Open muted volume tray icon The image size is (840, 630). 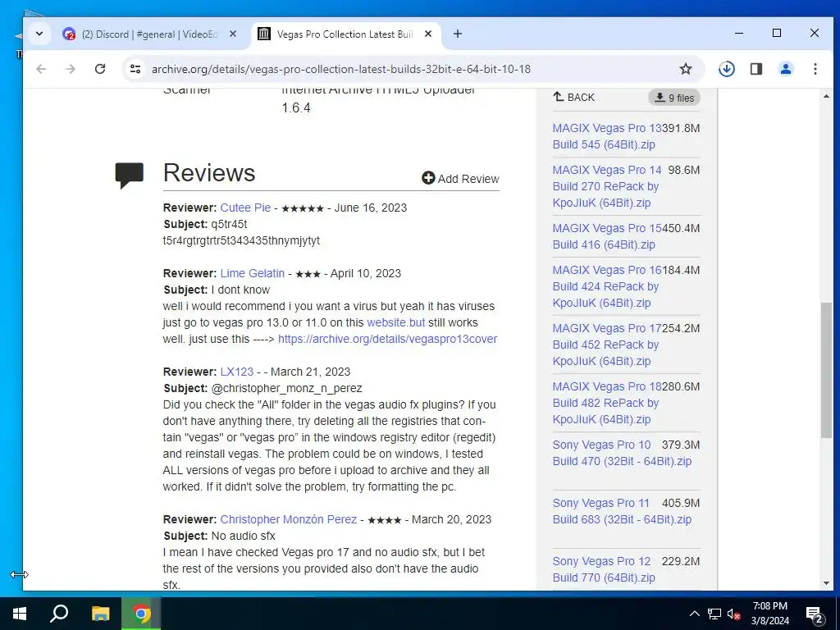point(734,614)
